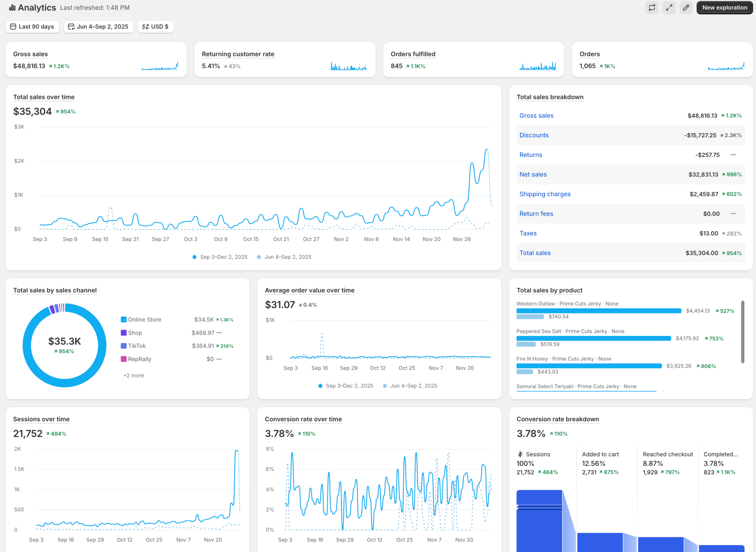Click the refresh data icon
This screenshot has height=552, width=756.
pos(652,7)
